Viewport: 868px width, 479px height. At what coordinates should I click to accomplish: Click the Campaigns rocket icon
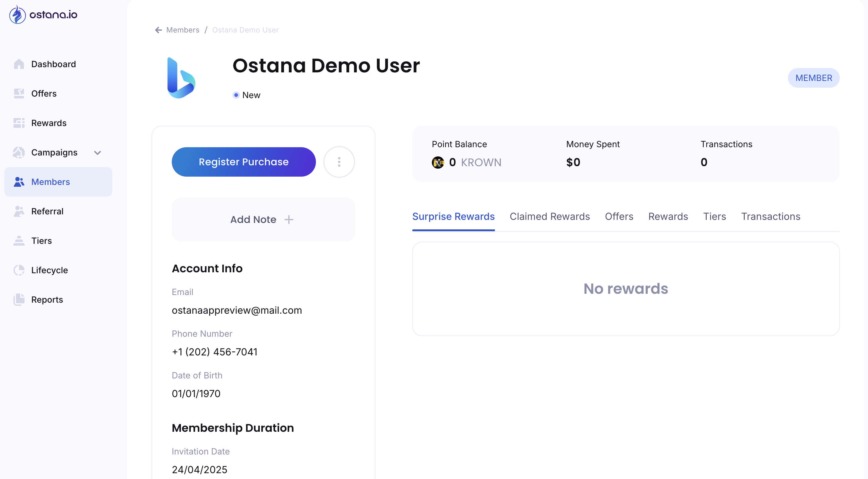coord(19,152)
